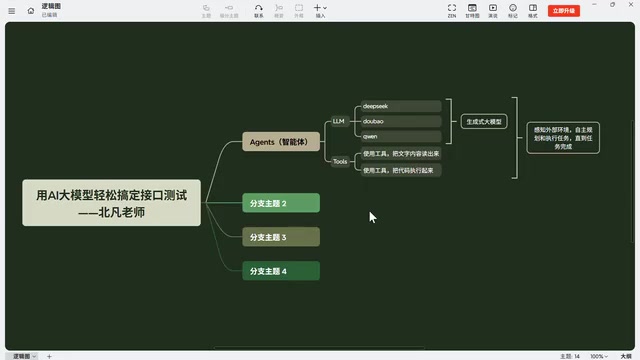The image size is (640, 360).
Task: Select the Relationship (联系) tool
Action: [259, 11]
